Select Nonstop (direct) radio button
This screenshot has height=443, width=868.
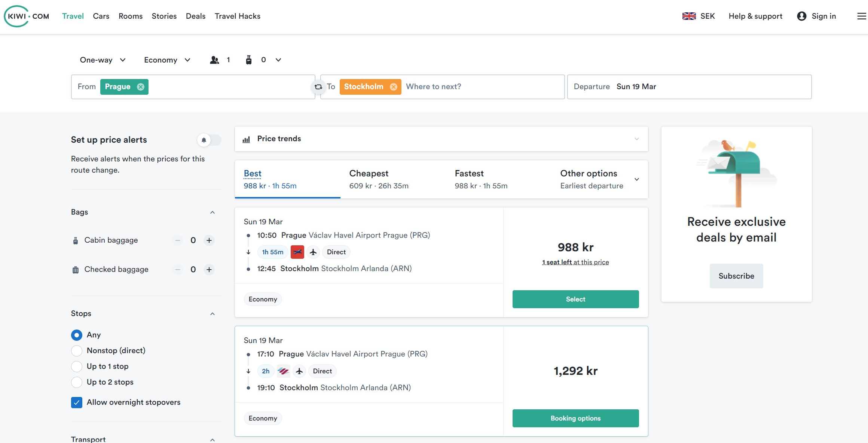click(77, 351)
